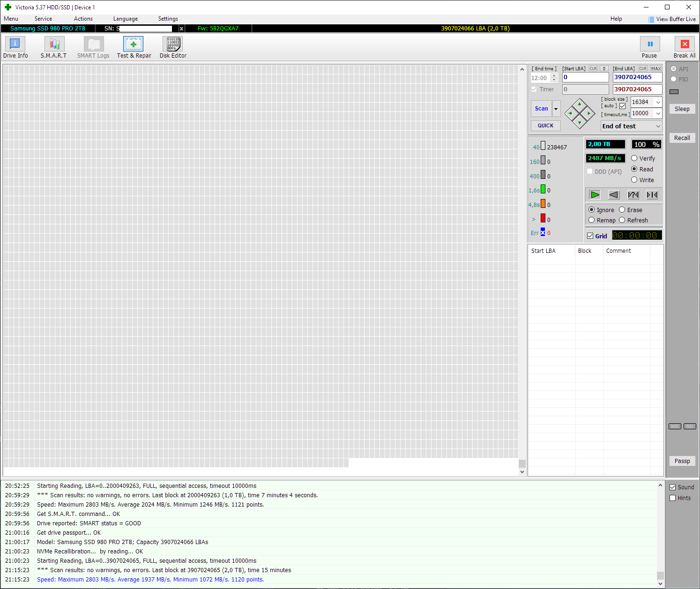Open the Help menu

[616, 19]
